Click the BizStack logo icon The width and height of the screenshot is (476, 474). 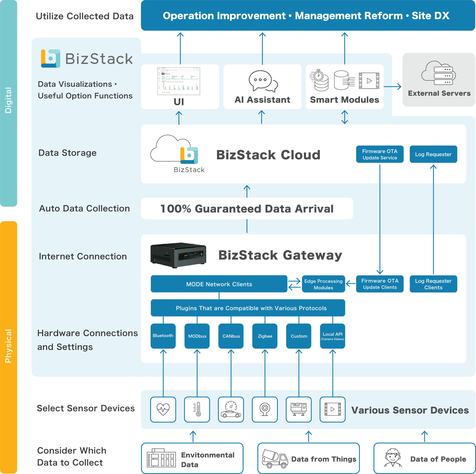51,58
